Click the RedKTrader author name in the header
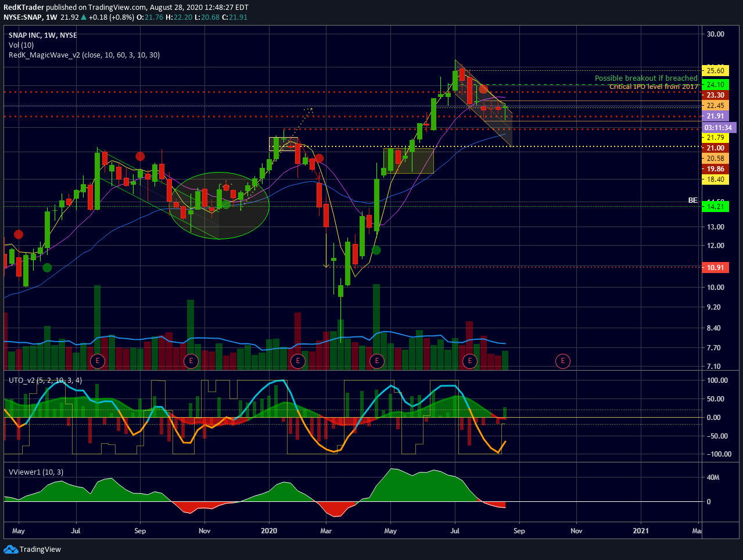743x560 pixels. point(24,8)
